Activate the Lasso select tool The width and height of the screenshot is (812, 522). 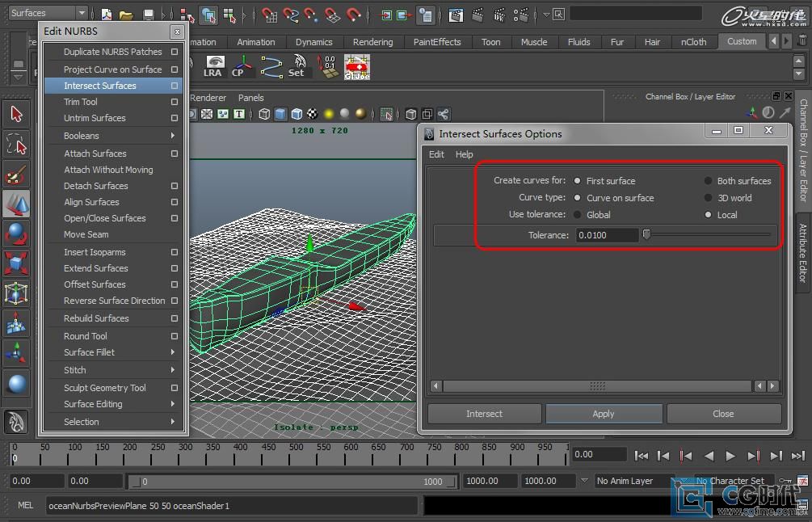(16, 145)
